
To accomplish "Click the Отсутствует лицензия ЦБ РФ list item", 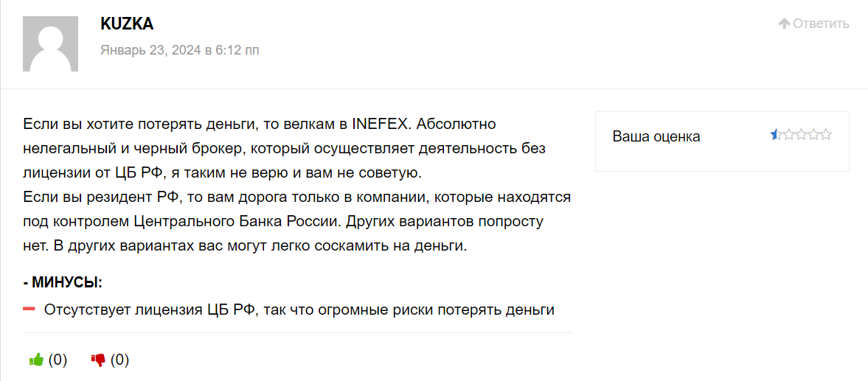I will point(299,310).
